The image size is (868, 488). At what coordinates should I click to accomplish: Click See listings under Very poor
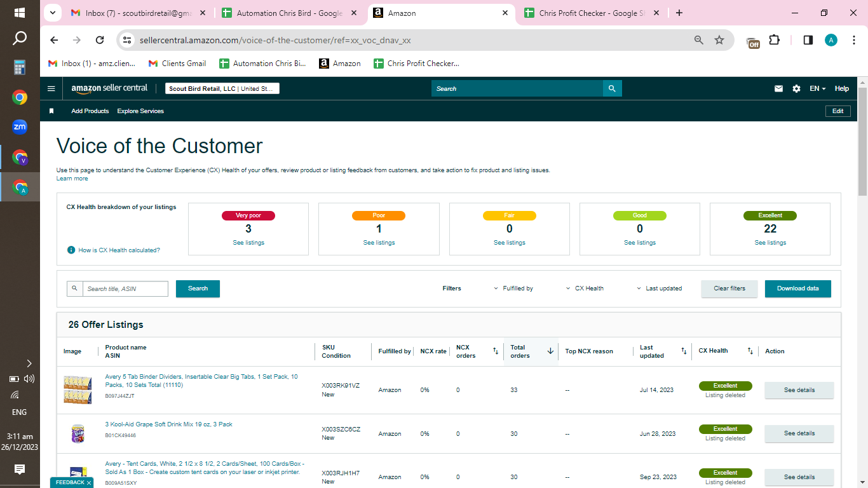coord(248,243)
